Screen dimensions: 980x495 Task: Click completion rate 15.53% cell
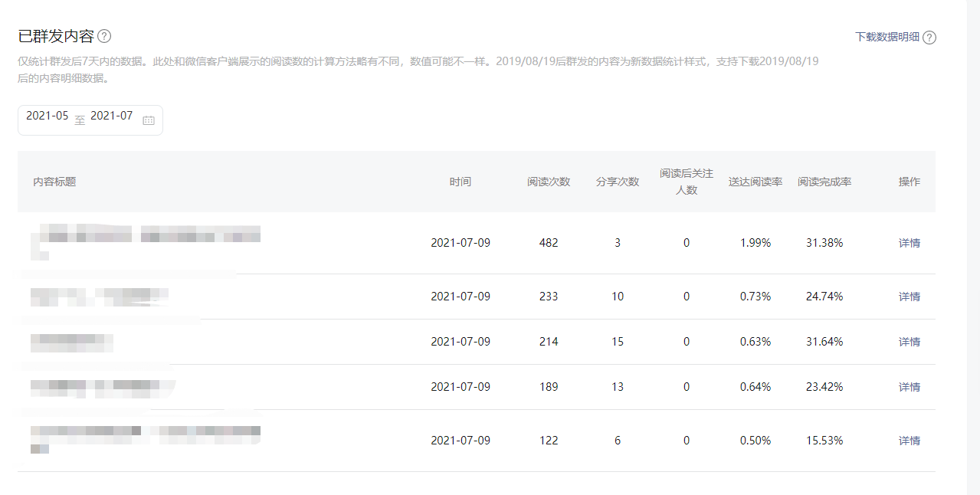824,441
